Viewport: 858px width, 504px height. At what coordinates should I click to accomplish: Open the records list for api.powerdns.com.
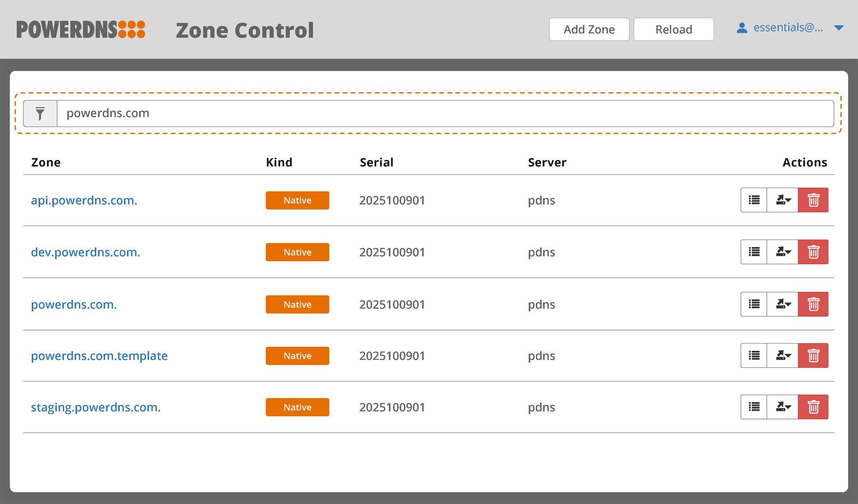[753, 200]
